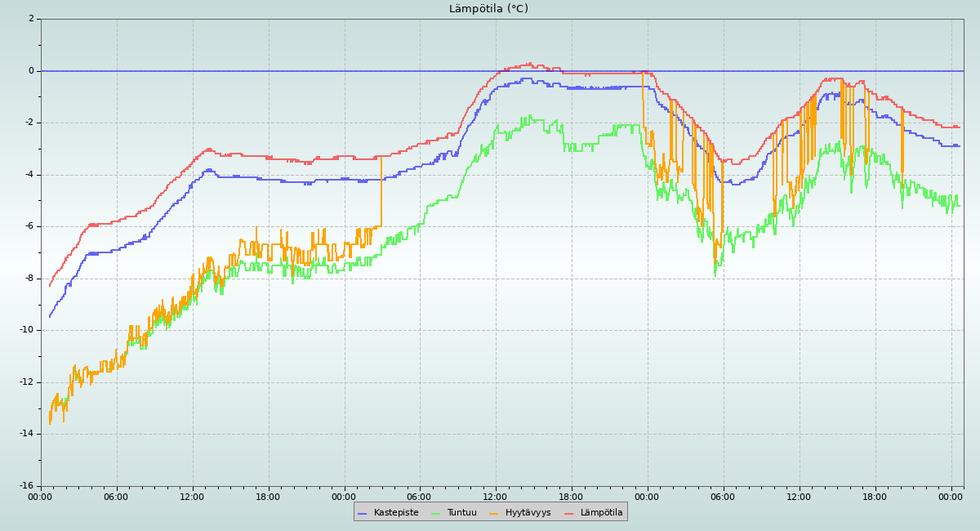Click the y-axis tick label -10
Screen dimensions: 980x531
[x=27, y=330]
